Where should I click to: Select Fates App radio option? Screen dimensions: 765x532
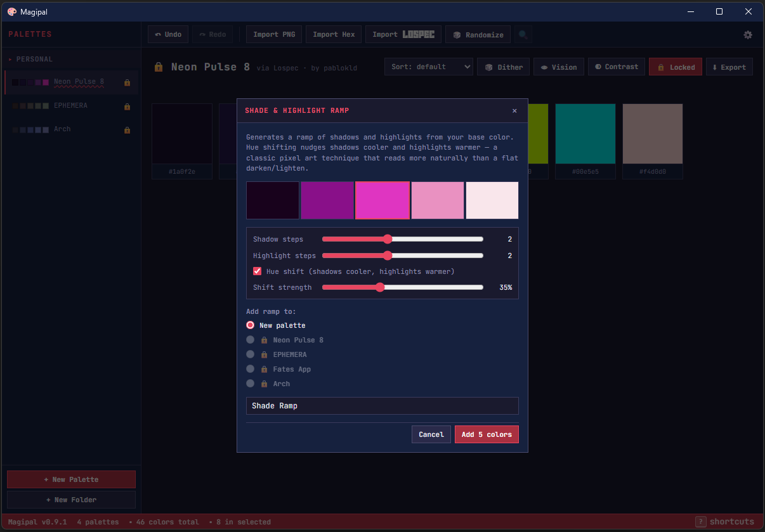tap(251, 369)
